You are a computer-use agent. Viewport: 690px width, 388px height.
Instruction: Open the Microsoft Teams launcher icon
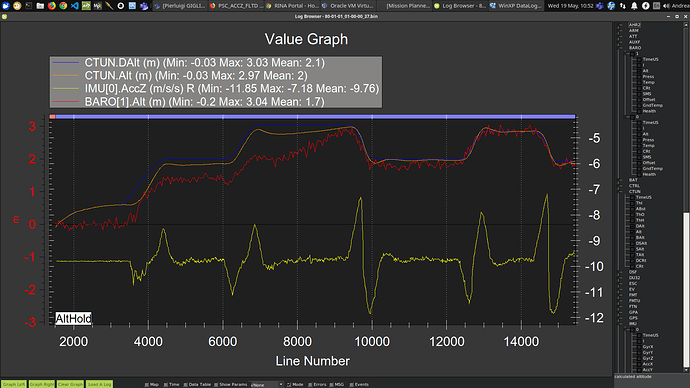click(x=144, y=6)
